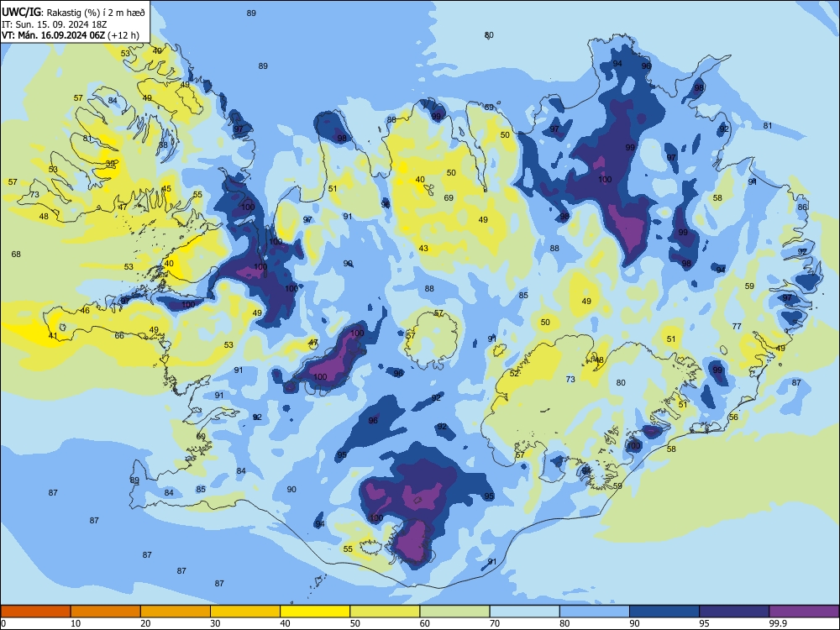
Task: Click the '56' value on the southeast coast
Action: (x=733, y=417)
